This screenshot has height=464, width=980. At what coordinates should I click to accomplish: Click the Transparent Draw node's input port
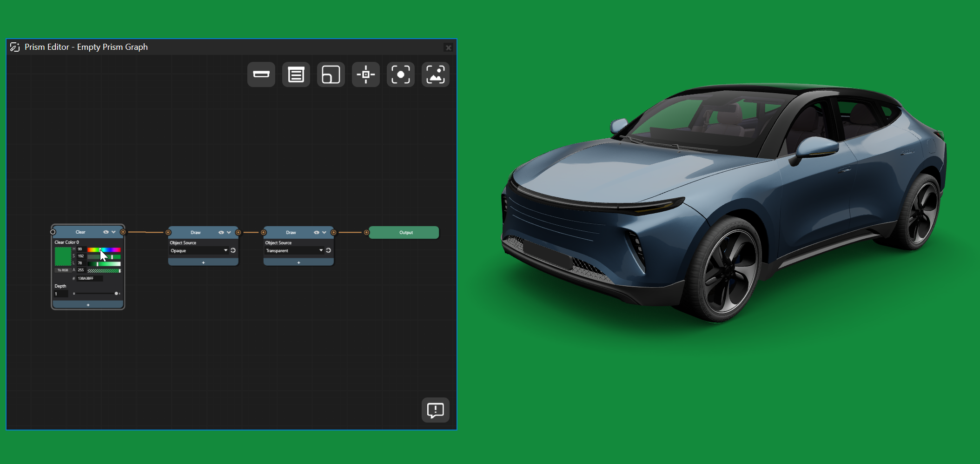click(x=264, y=232)
